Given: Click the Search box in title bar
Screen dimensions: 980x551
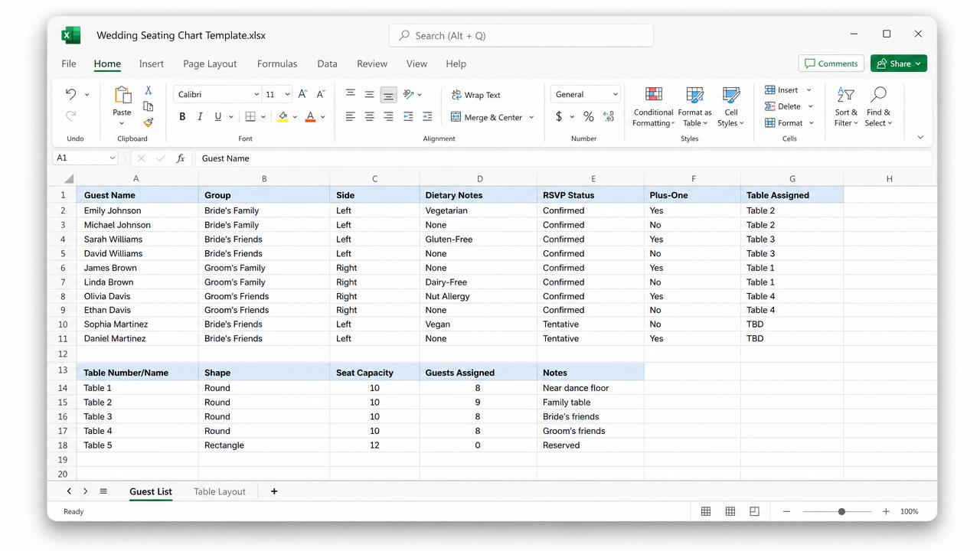Looking at the screenshot, I should tap(521, 35).
